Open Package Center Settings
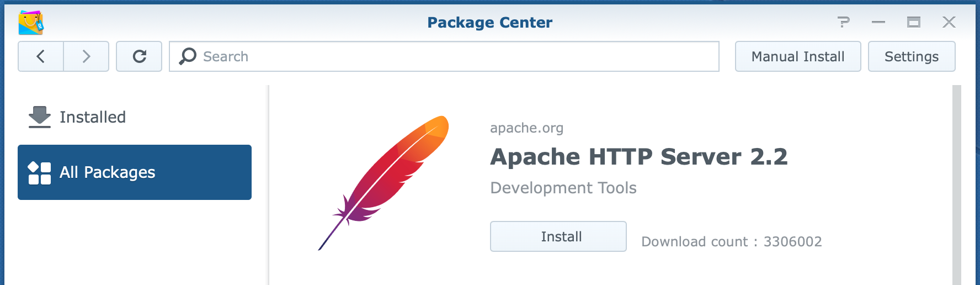This screenshot has height=285, width=980. [912, 56]
